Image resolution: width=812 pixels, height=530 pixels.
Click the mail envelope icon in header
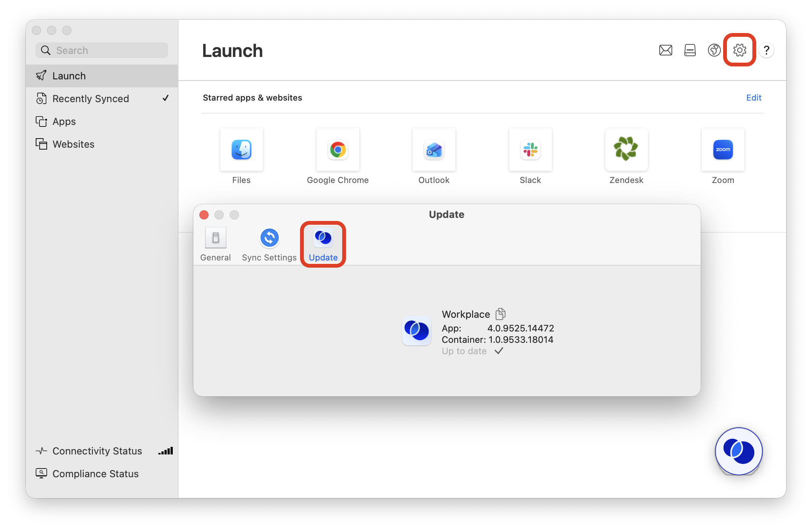[665, 50]
